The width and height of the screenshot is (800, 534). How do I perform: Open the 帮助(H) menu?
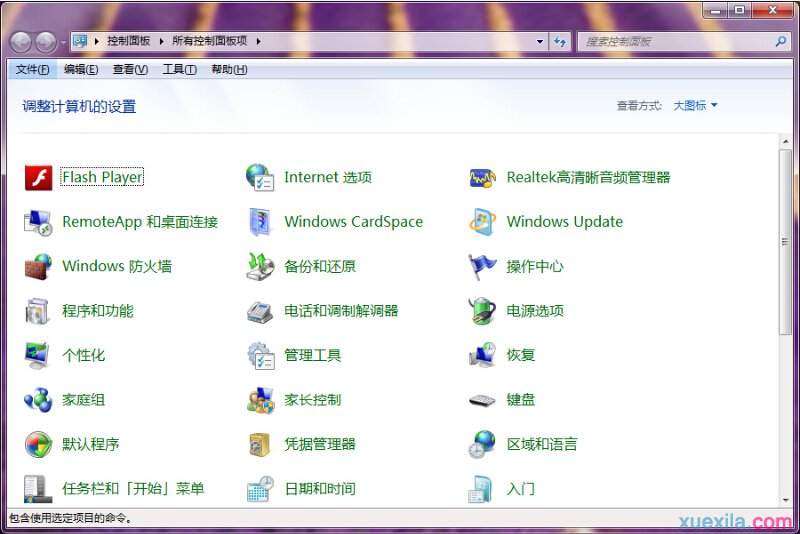229,69
